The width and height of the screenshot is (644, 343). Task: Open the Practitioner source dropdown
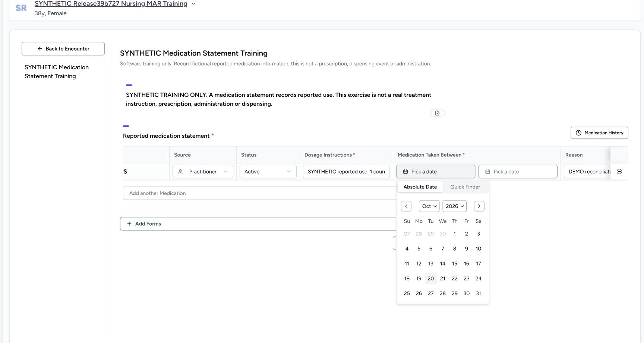coord(203,172)
